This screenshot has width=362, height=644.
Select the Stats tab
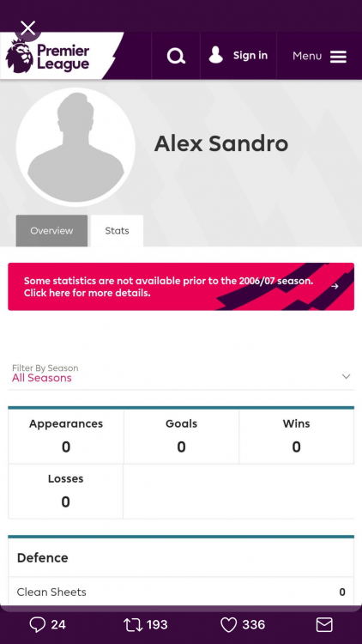[x=117, y=230]
